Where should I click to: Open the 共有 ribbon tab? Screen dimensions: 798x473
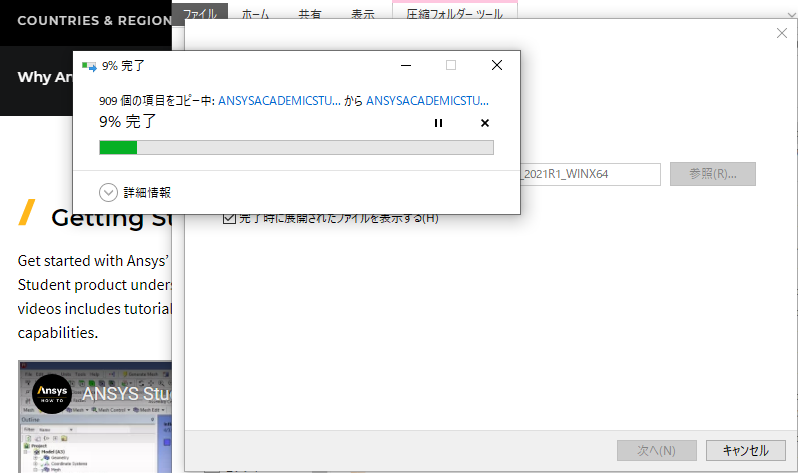[310, 14]
